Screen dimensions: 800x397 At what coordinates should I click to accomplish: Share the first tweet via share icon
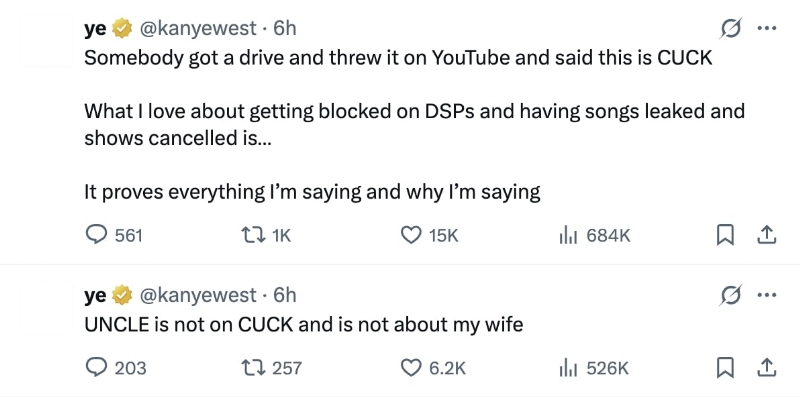[766, 235]
